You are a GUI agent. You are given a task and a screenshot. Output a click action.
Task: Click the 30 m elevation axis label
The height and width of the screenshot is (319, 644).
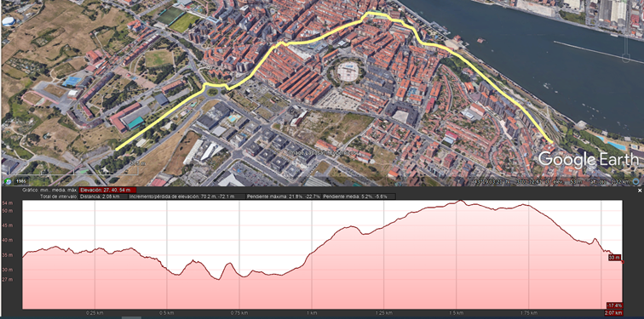point(7,270)
